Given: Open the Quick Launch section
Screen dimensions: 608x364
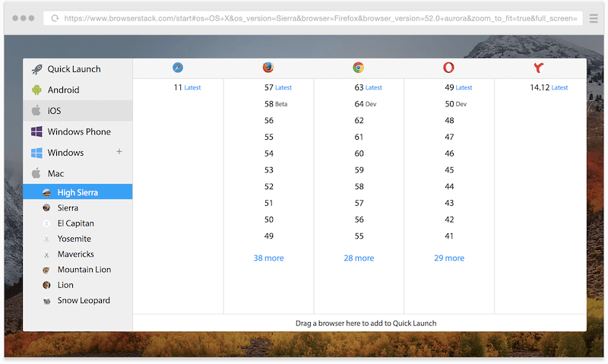Looking at the screenshot, I should (x=78, y=69).
